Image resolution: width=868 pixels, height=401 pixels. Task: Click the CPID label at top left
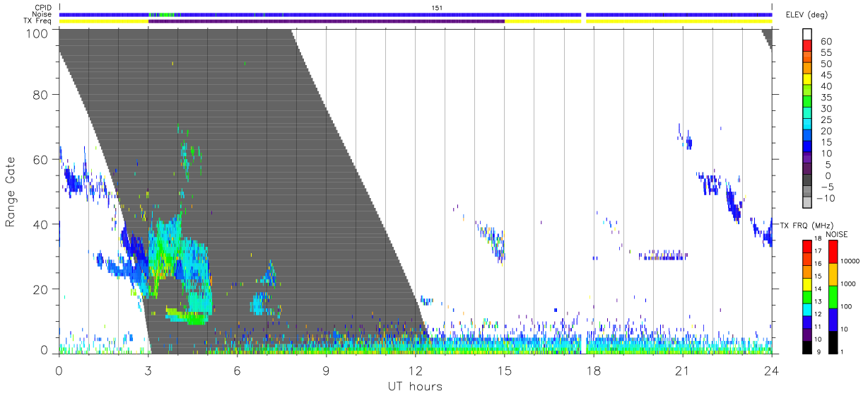pyautogui.click(x=43, y=7)
